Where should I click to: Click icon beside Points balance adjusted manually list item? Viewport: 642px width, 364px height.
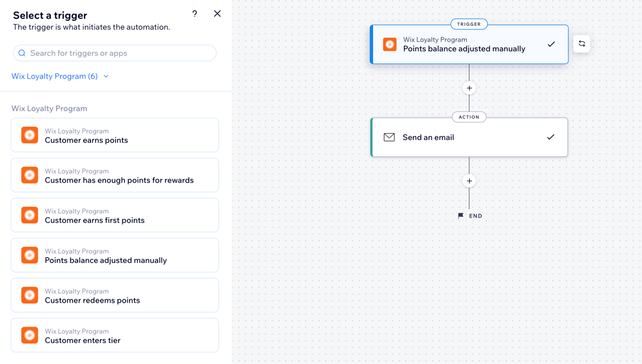tap(30, 256)
